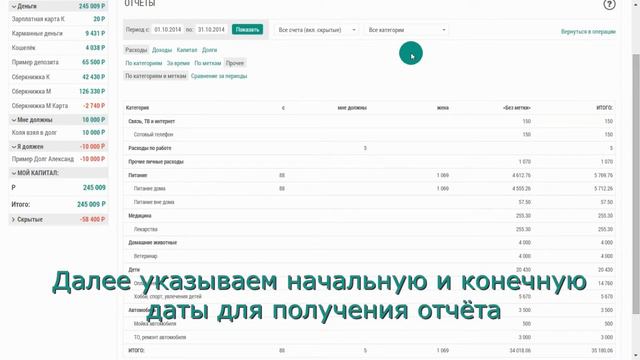Screen dimensions: 640x360
Task: Click the Питание вне дома subcategory
Action: coord(154,202)
